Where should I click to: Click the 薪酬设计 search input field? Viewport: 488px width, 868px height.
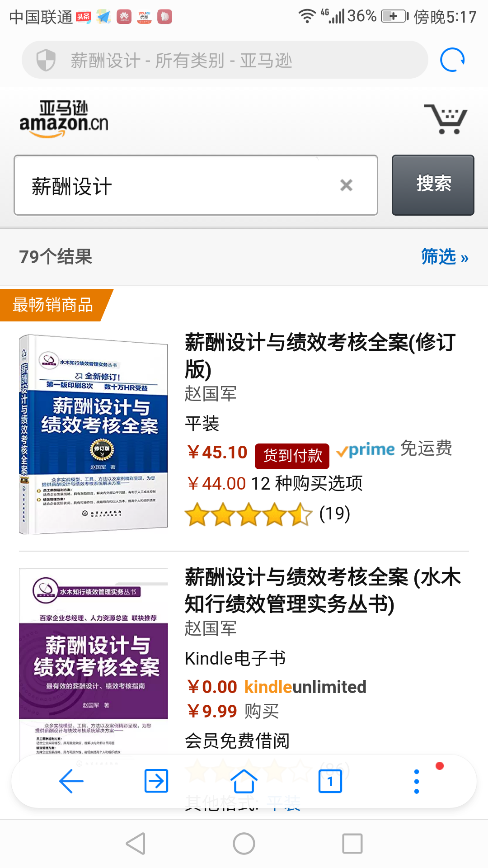click(x=196, y=185)
